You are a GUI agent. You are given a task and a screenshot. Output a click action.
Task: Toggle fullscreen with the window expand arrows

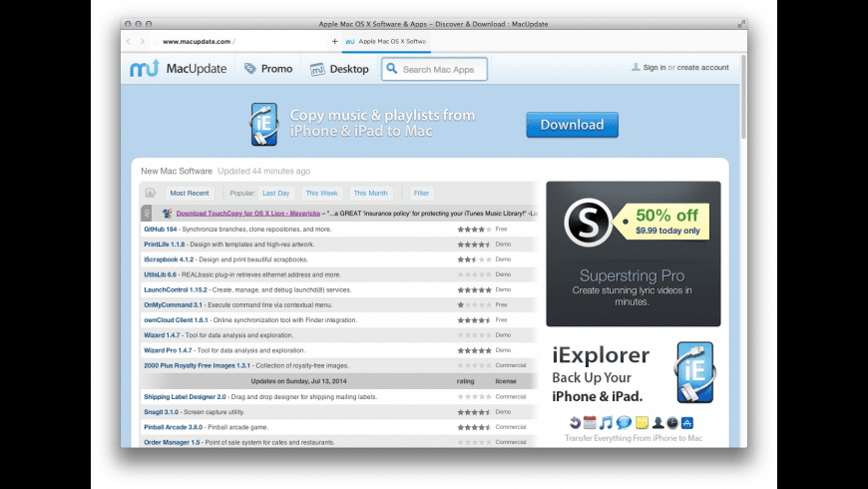pos(741,24)
